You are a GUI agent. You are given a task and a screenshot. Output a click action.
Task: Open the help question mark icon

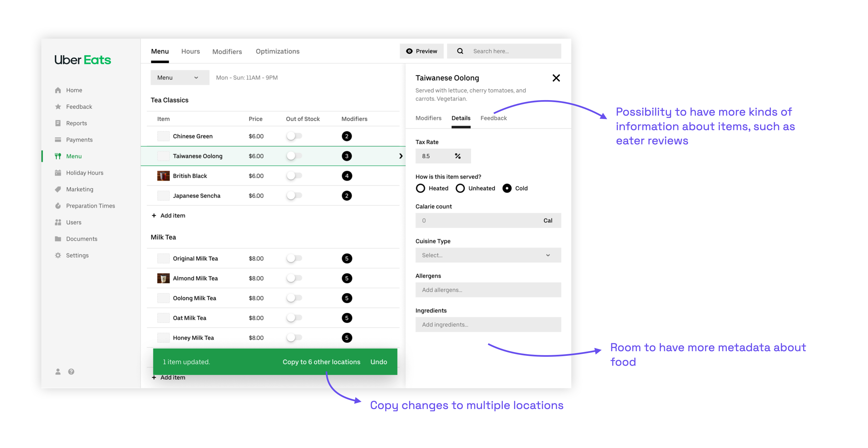tap(71, 371)
